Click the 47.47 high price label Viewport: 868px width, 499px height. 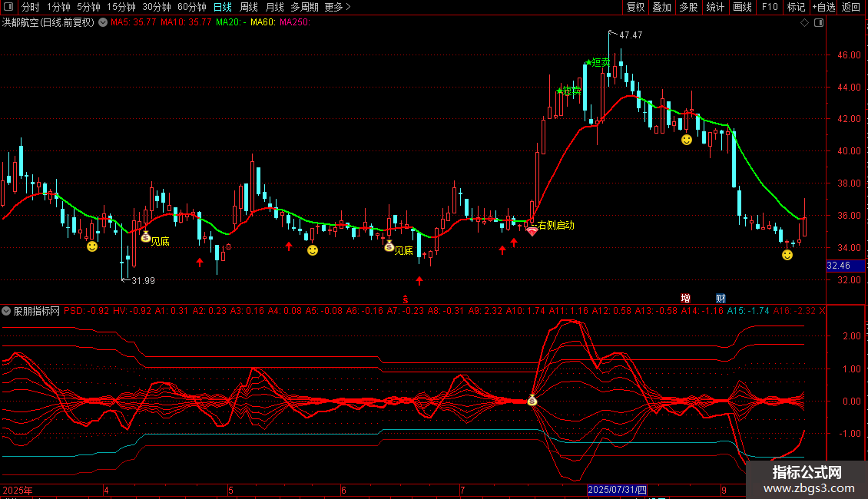(631, 35)
